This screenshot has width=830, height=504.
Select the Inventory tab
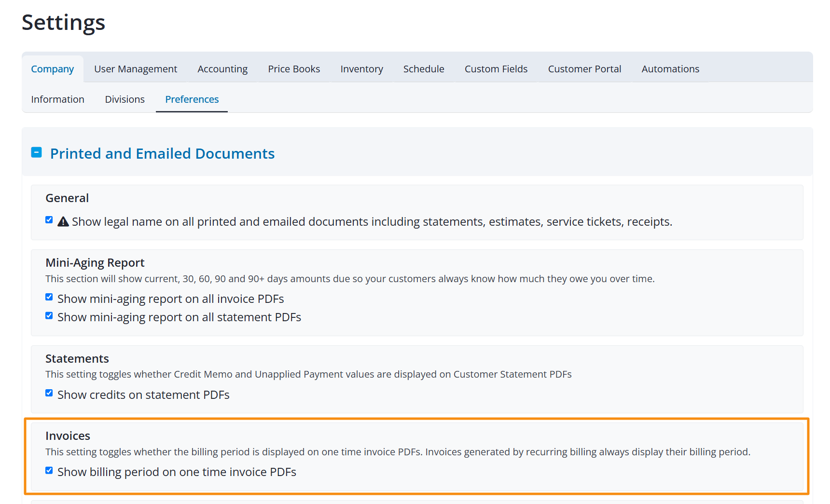[x=361, y=69]
